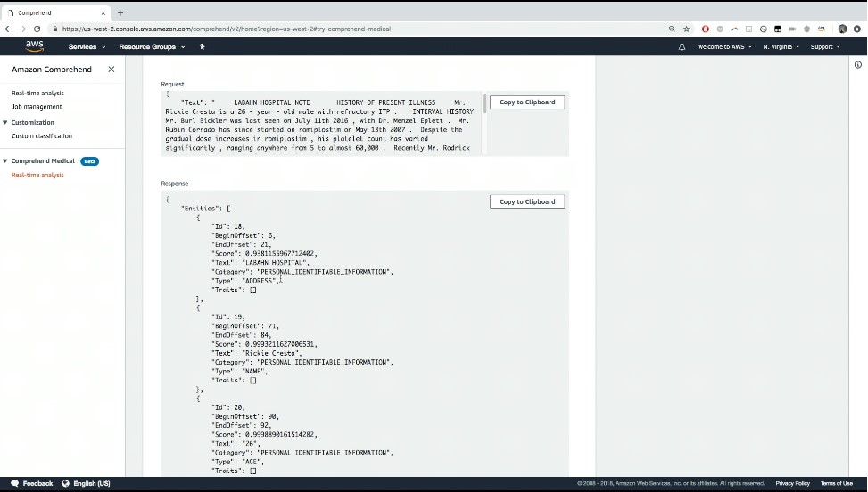The width and height of the screenshot is (868, 492).
Task: Click the browser address bar URL
Action: pyautogui.click(x=227, y=29)
